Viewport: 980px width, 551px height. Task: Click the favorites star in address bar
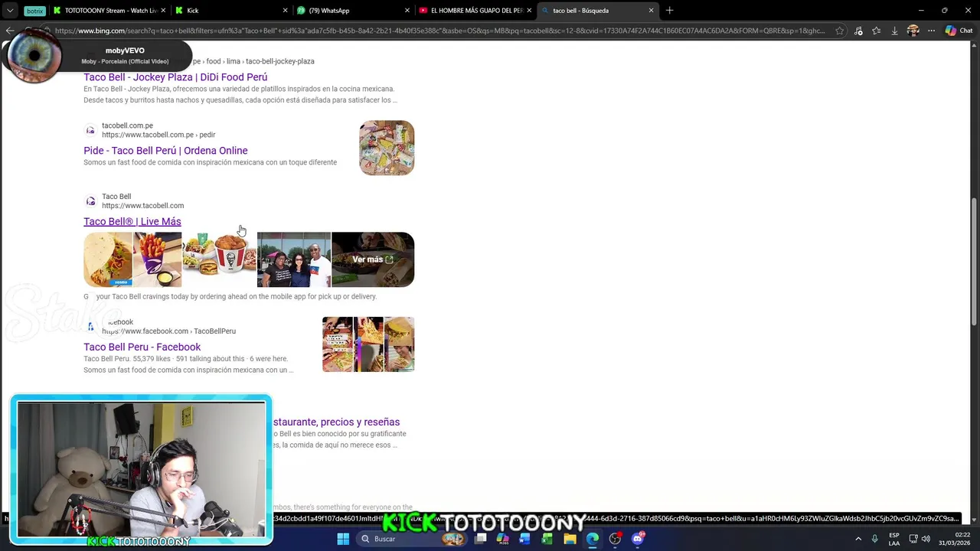coord(840,31)
